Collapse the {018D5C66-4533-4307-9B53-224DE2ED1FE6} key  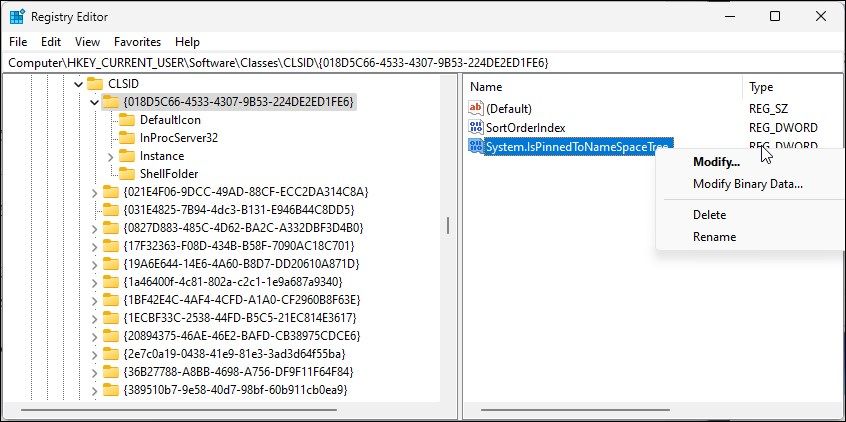(x=95, y=102)
